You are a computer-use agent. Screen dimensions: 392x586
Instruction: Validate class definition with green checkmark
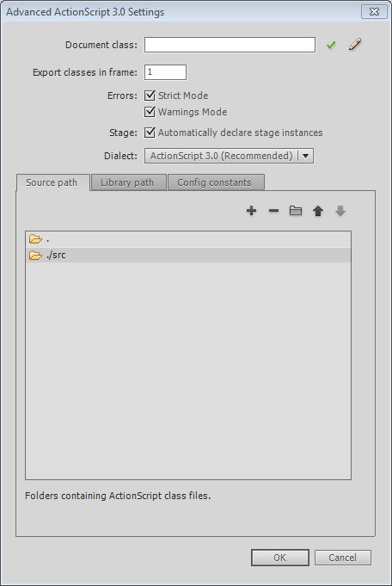[331, 46]
